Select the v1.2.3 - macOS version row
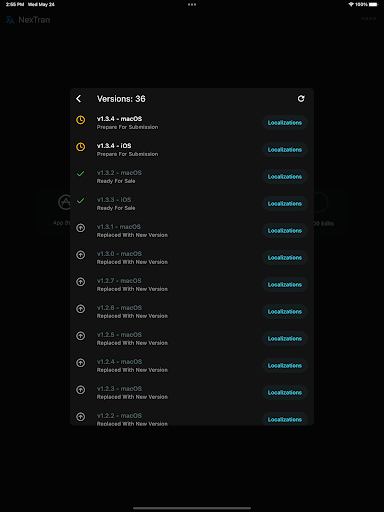 tap(192, 393)
